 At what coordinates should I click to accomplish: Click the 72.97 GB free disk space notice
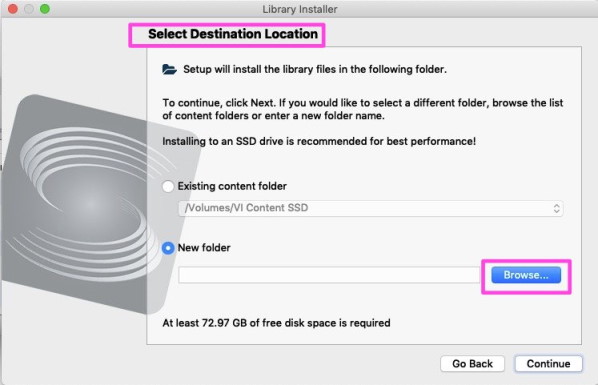point(276,323)
